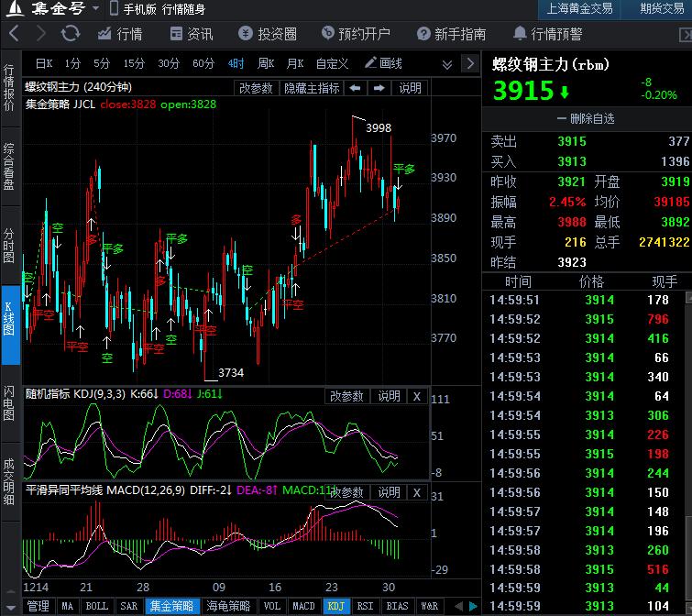The image size is (692, 616).
Task: Open 说明 in the MACD panel
Action: [389, 492]
